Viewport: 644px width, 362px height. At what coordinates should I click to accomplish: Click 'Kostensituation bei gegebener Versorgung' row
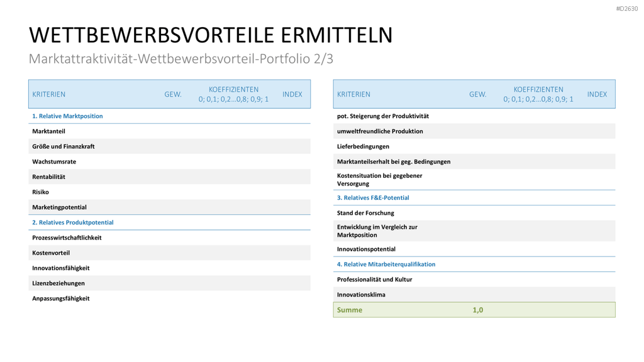(x=474, y=180)
